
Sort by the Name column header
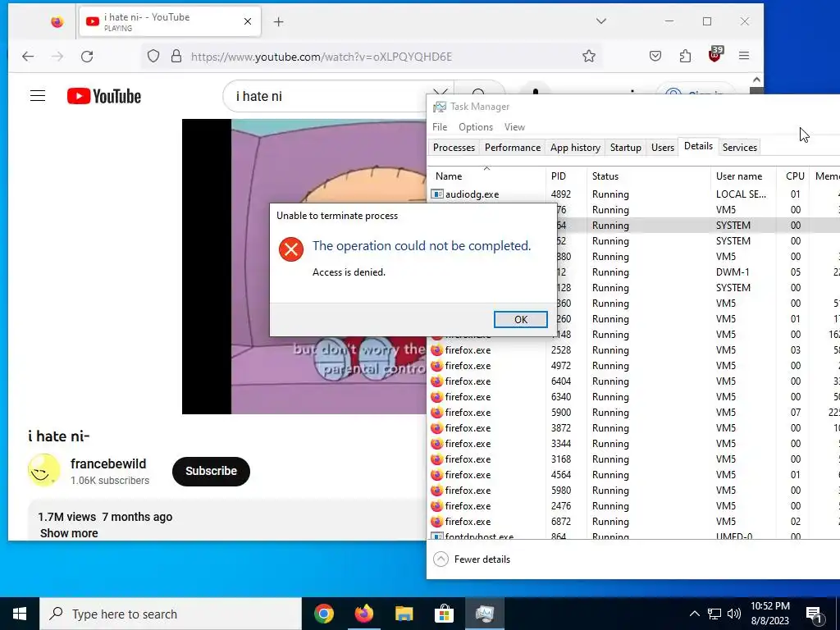pyautogui.click(x=486, y=176)
